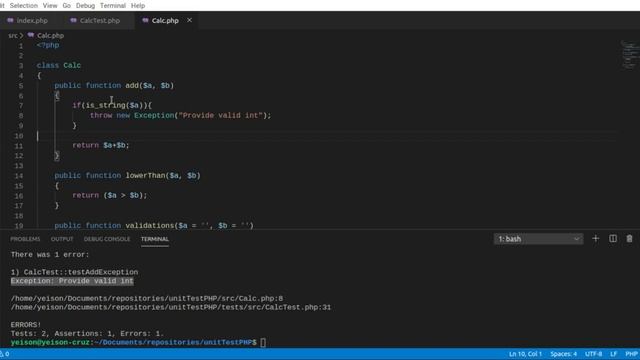This screenshot has height=360, width=640.
Task: Click Ln 10, Col 1 in status bar
Action: (525, 354)
